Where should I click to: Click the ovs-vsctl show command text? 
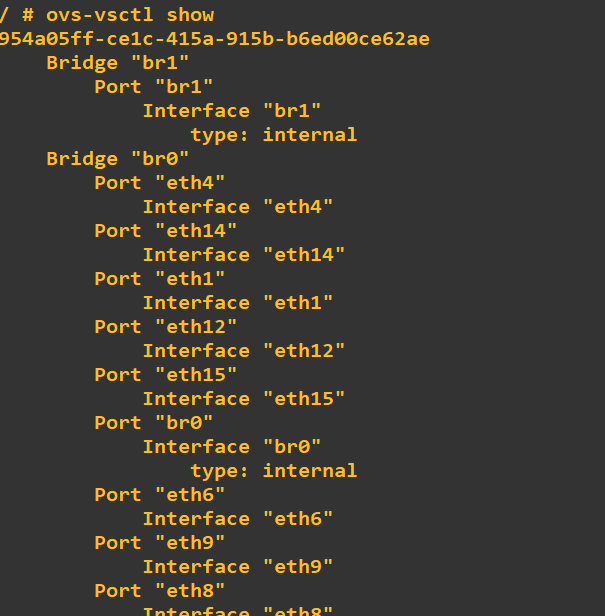130,15
